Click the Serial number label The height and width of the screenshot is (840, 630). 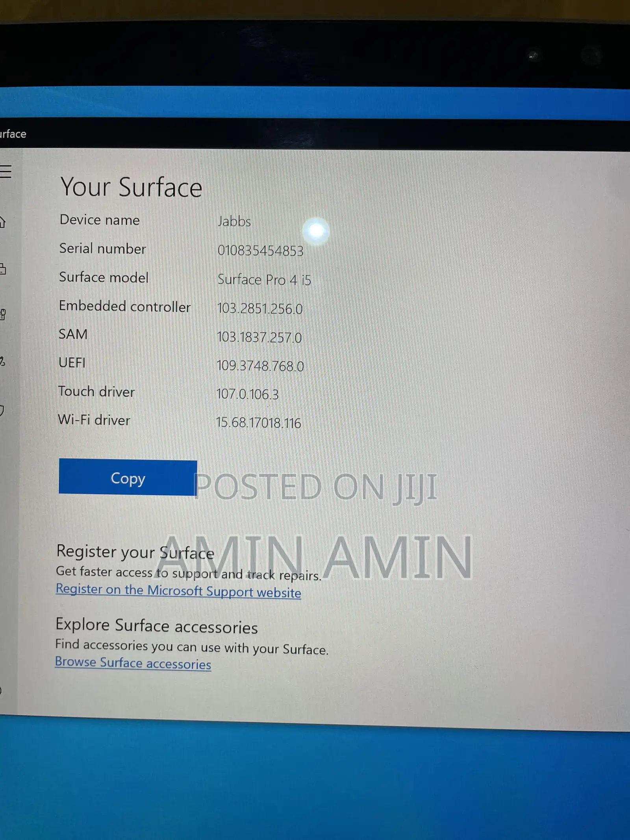[x=103, y=248]
